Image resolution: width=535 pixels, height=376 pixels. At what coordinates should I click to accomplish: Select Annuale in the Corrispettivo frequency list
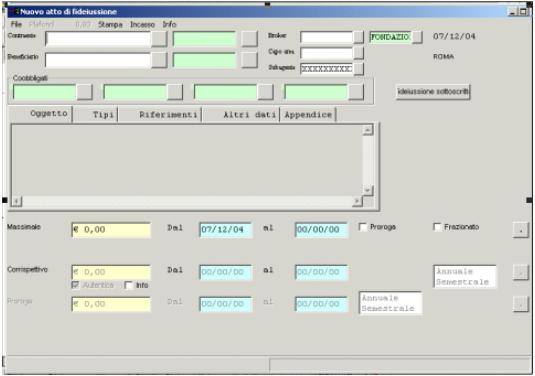pyautogui.click(x=454, y=272)
